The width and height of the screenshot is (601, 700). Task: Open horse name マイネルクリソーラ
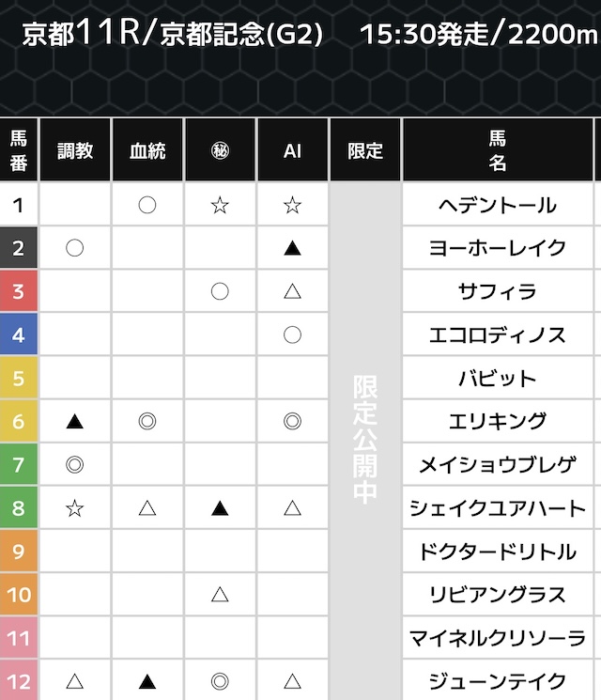click(498, 639)
